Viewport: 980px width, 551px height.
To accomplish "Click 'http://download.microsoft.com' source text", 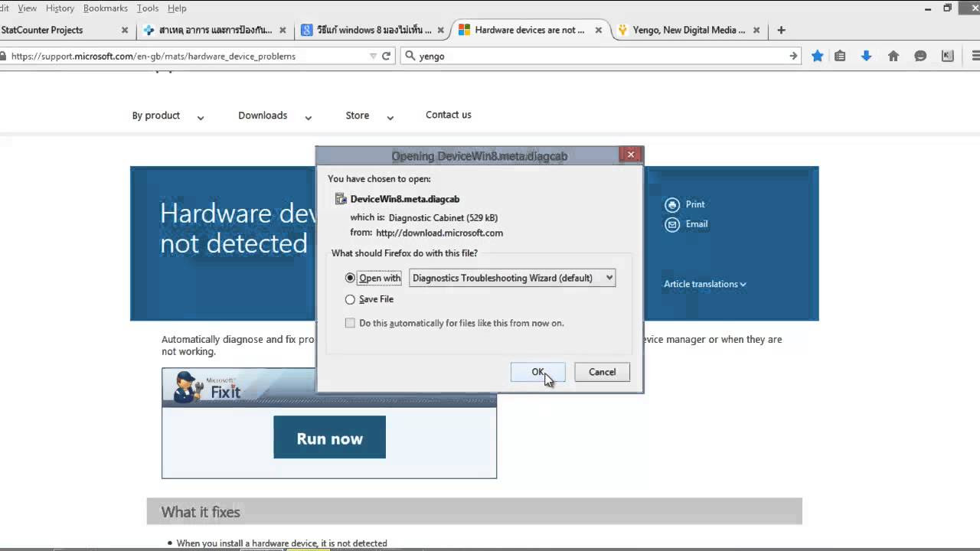I will click(x=439, y=233).
